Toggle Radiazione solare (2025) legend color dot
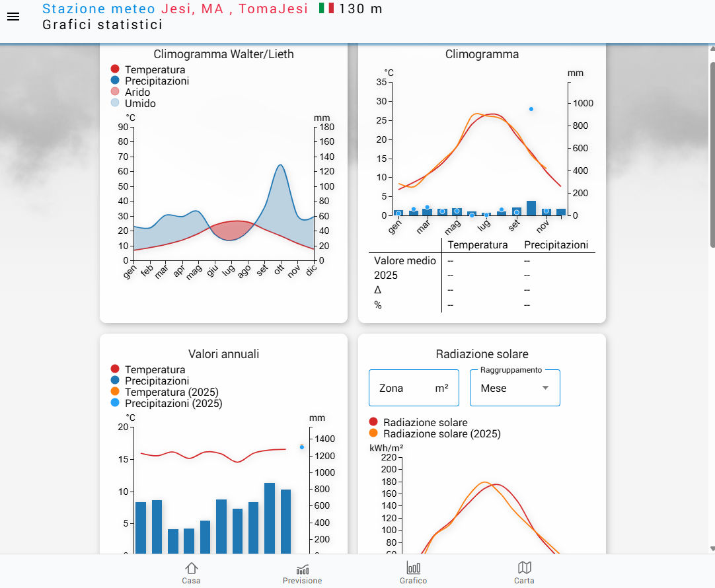This screenshot has width=715, height=588. (373, 433)
